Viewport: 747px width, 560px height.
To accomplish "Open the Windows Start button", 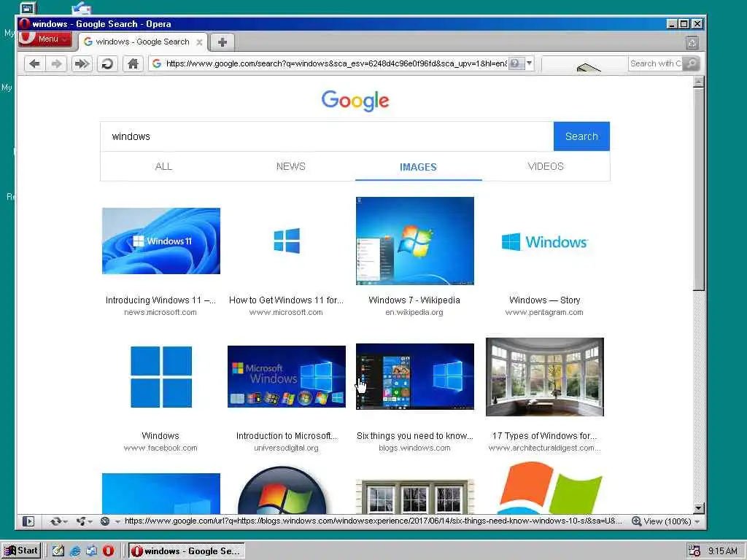I will point(20,551).
